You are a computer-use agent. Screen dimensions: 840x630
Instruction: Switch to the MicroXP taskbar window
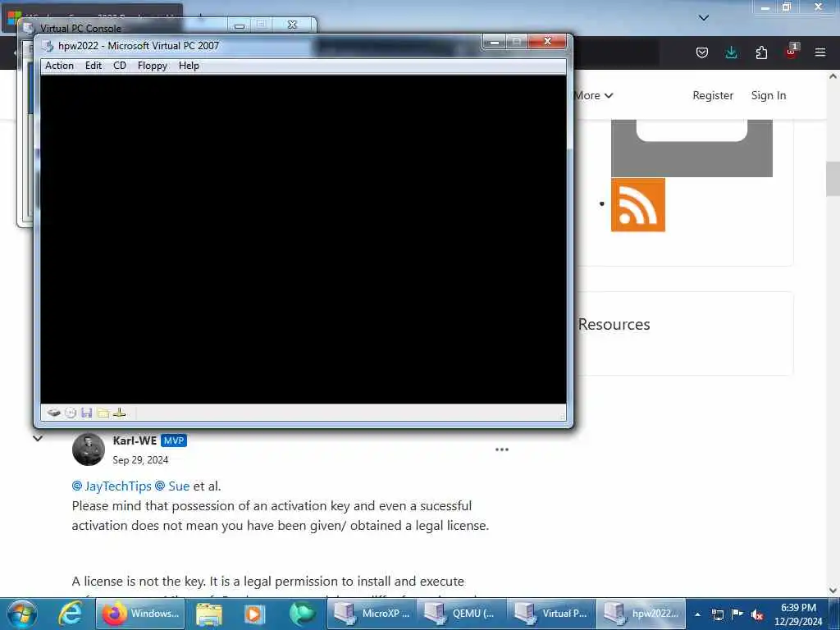pyautogui.click(x=372, y=614)
